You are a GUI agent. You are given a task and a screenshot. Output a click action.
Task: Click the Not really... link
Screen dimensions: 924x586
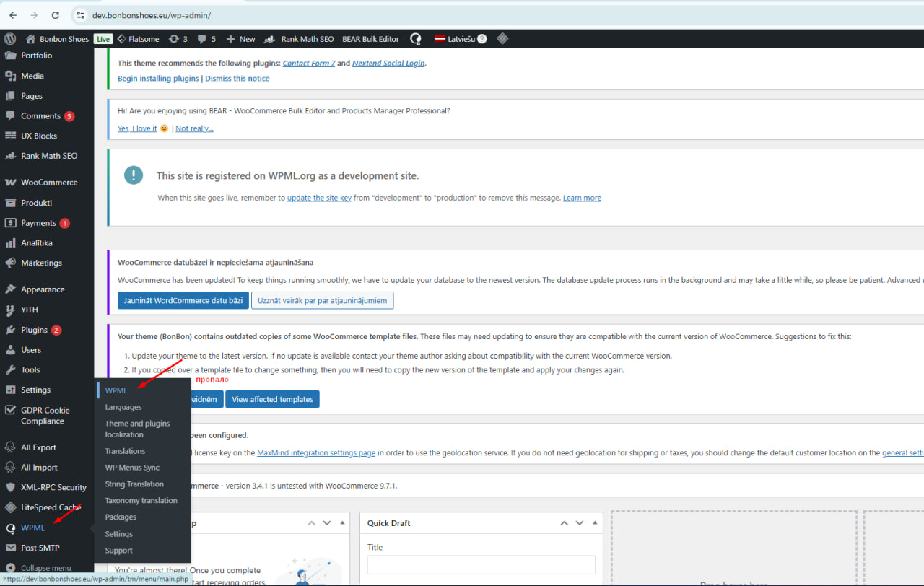194,128
